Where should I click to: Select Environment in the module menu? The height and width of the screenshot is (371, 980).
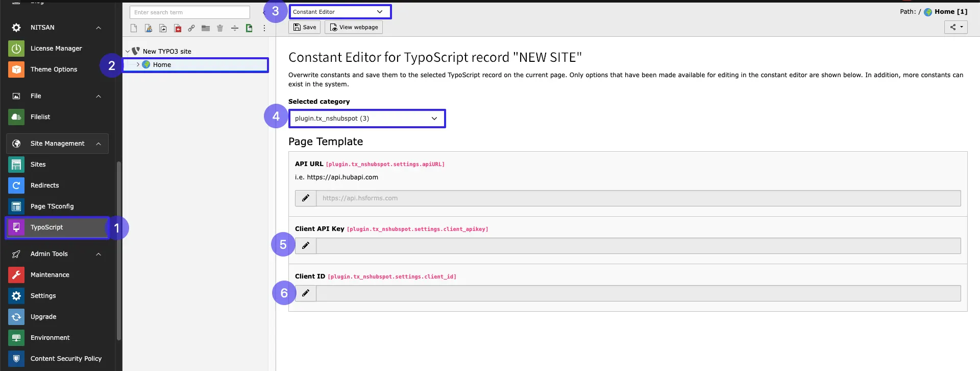[50, 338]
